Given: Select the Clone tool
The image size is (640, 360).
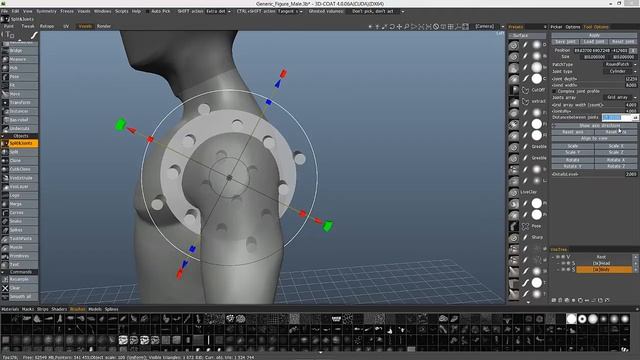Looking at the screenshot, I should coord(20,160).
